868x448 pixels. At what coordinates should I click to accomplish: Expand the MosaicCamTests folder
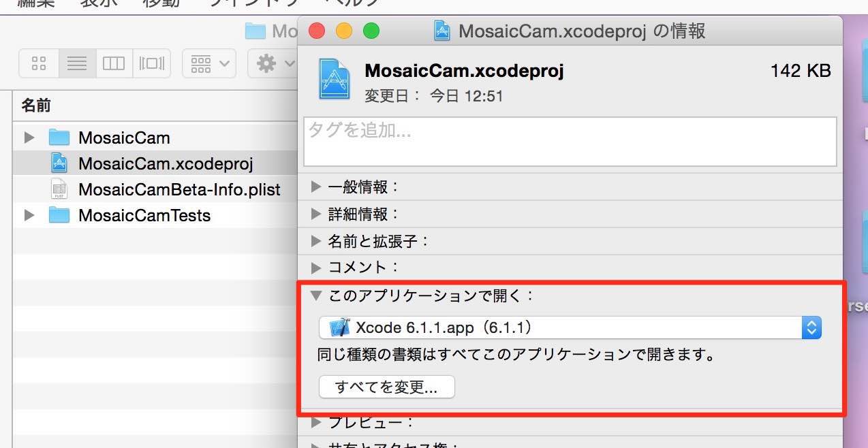point(29,215)
